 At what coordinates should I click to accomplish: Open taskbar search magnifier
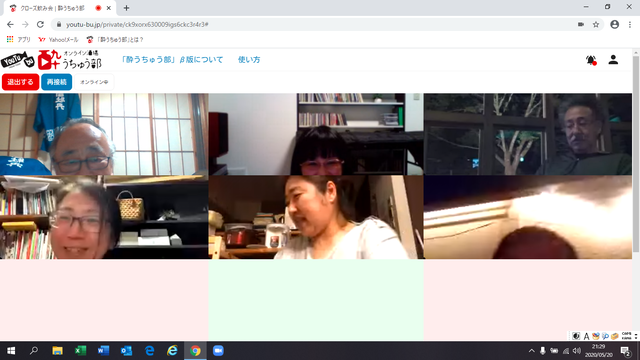pyautogui.click(x=34, y=351)
